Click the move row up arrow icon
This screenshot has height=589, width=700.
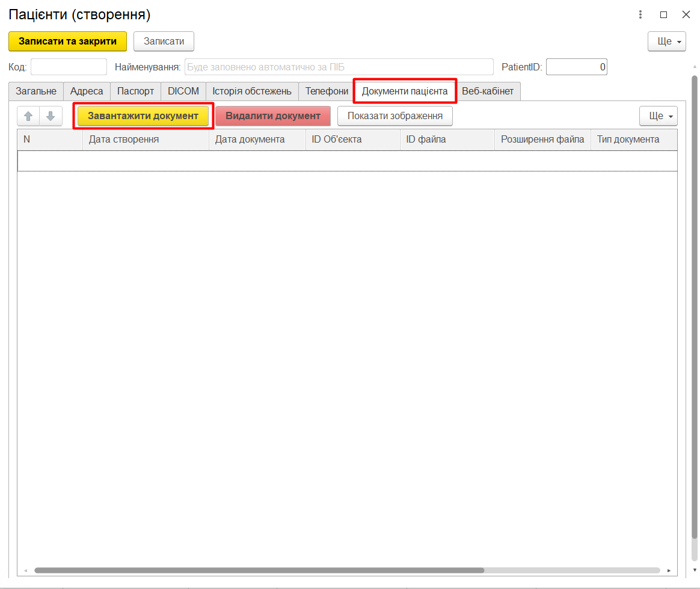click(x=28, y=116)
